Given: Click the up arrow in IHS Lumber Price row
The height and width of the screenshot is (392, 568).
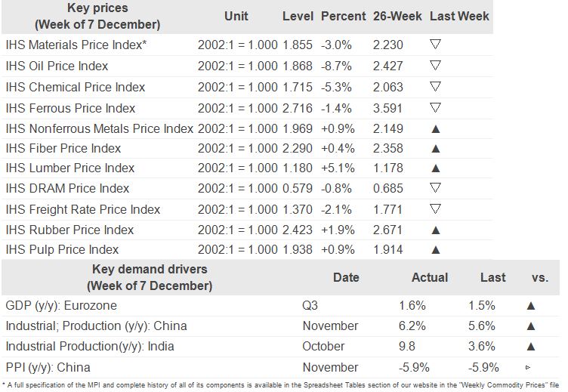Looking at the screenshot, I should 435,168.
